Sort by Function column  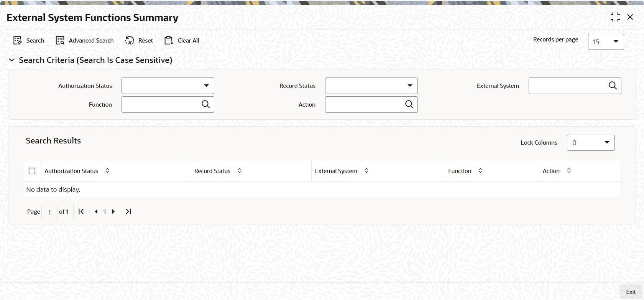481,171
